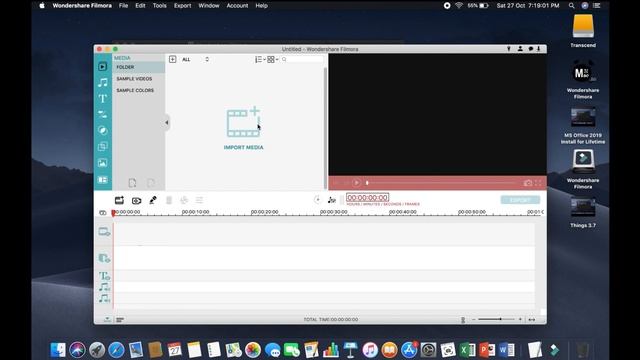Open the Export menu
This screenshot has width=640, height=360.
[x=182, y=6]
